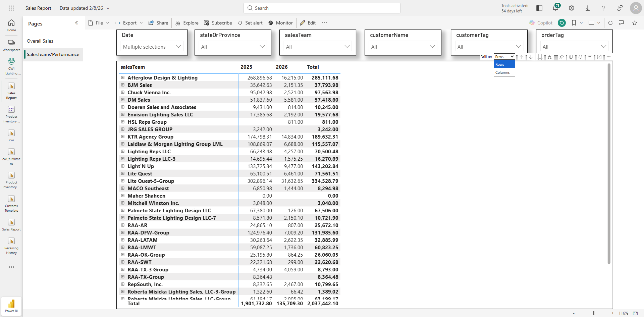Open Workspaces in left navigation

[x=11, y=45]
